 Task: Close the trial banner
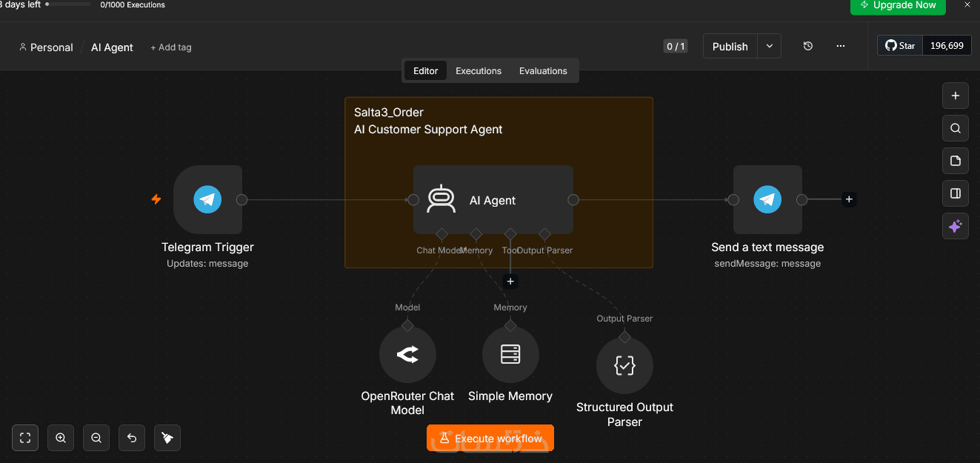tap(967, 4)
